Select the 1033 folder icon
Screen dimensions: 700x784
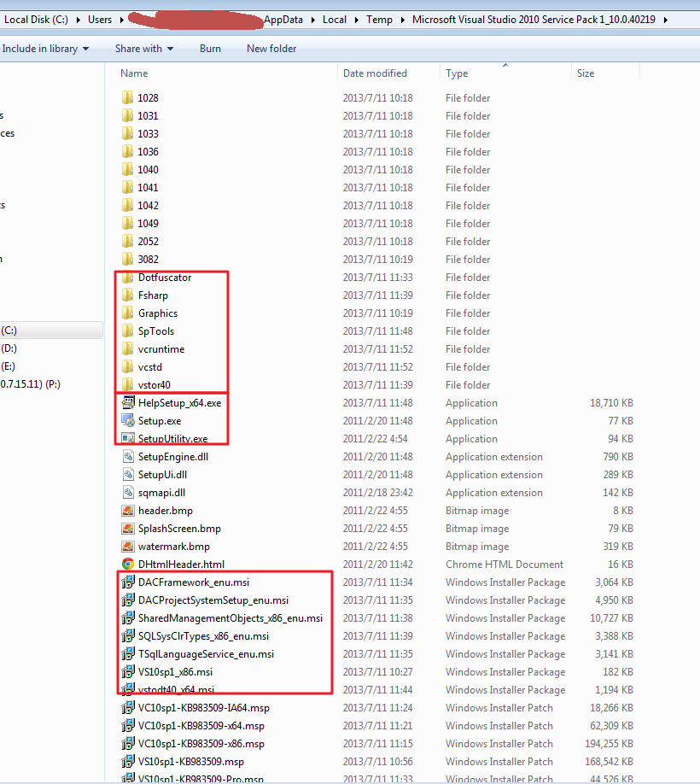pos(127,133)
